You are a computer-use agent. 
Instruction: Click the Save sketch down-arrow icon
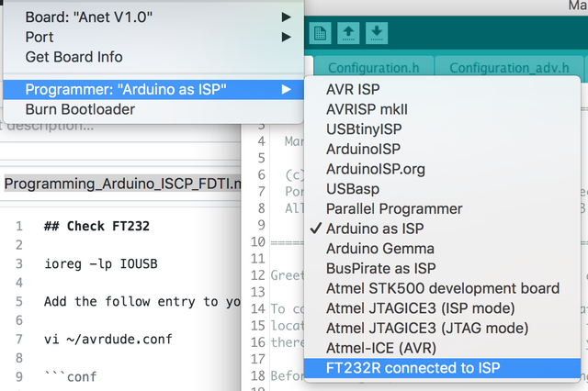[377, 33]
